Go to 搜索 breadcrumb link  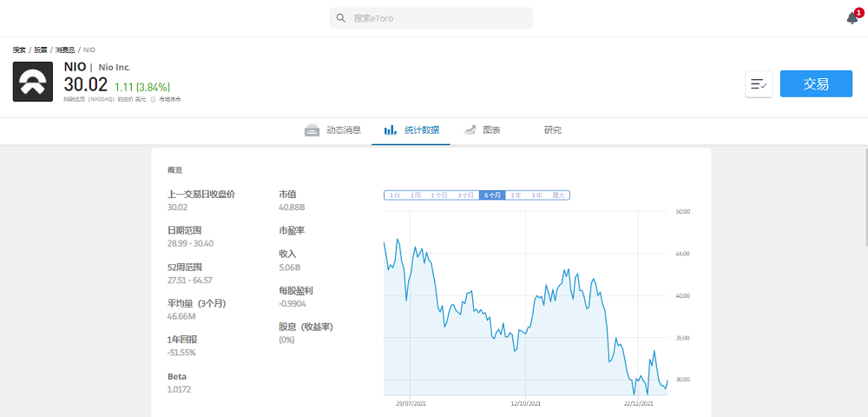(19, 50)
